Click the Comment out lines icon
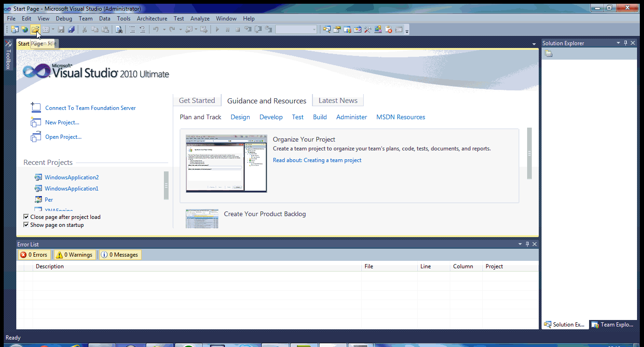The width and height of the screenshot is (644, 347). [132, 29]
